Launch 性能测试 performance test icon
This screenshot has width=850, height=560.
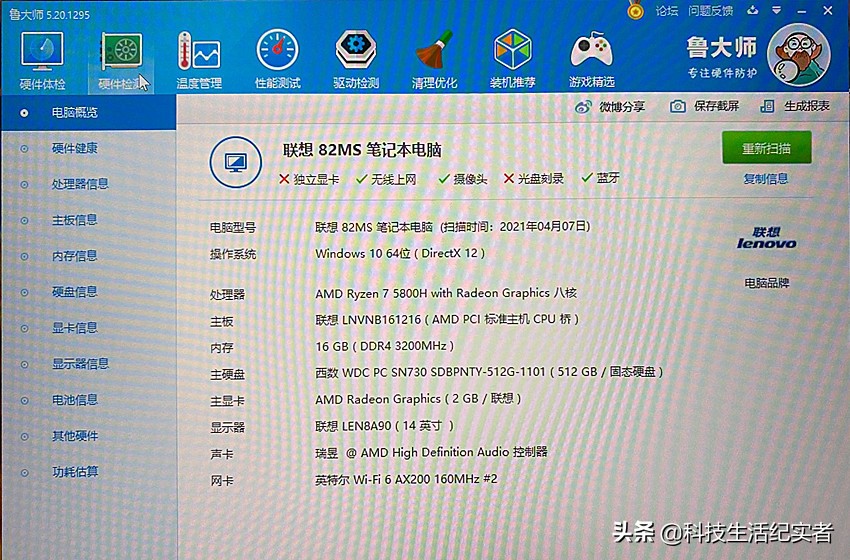[278, 61]
